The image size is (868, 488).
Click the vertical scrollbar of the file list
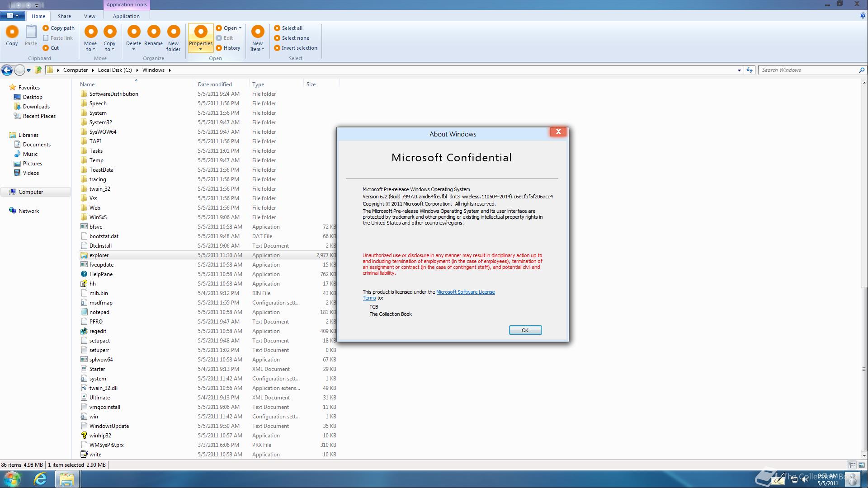tap(864, 369)
